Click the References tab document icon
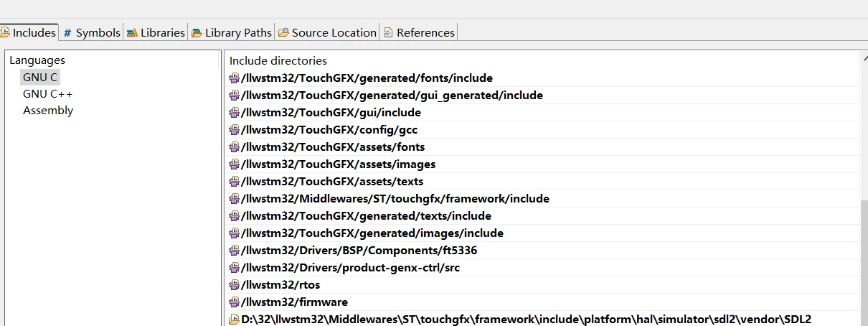The width and height of the screenshot is (868, 326). click(x=388, y=32)
